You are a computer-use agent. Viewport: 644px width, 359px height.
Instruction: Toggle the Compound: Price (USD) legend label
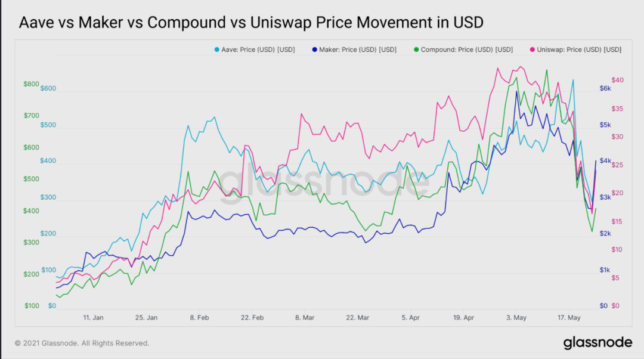[x=466, y=49]
